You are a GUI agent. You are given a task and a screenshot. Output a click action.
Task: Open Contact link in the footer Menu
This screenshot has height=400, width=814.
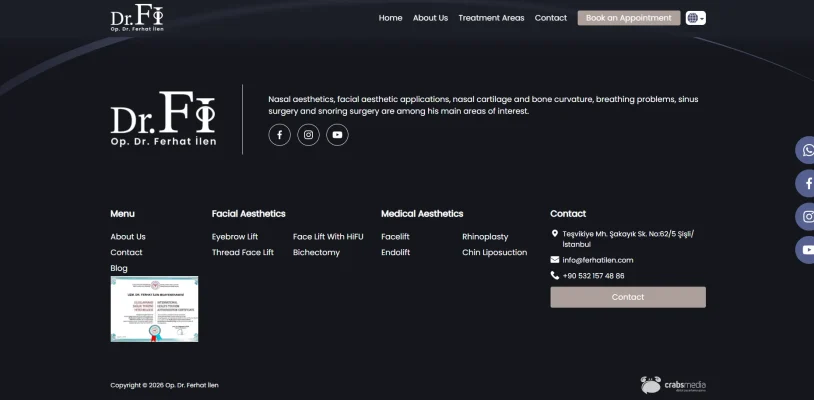point(126,253)
